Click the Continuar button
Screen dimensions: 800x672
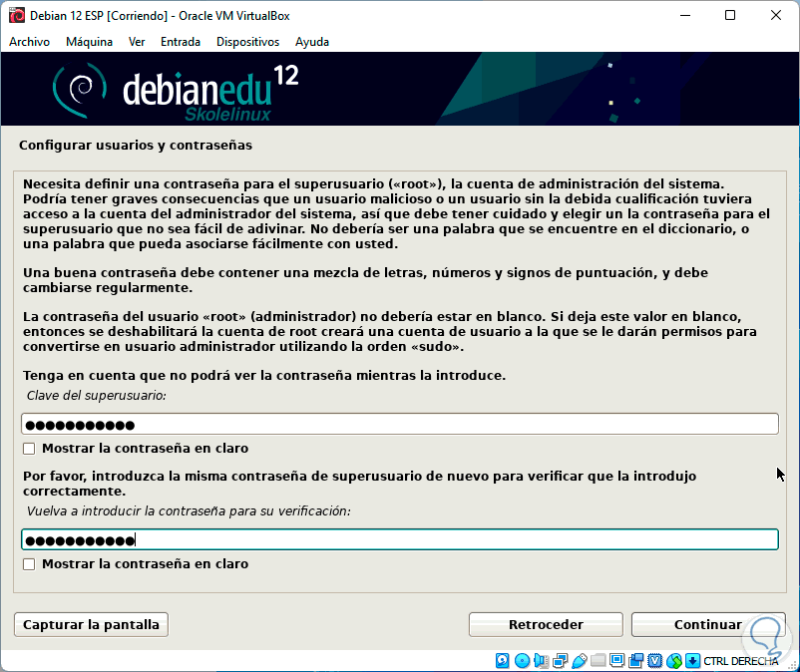pyautogui.click(x=708, y=624)
